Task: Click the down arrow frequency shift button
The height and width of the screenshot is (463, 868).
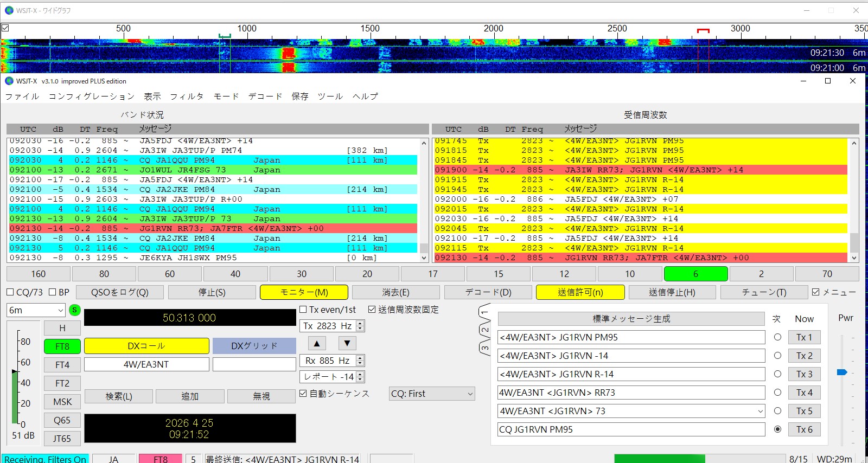Action: tap(347, 343)
